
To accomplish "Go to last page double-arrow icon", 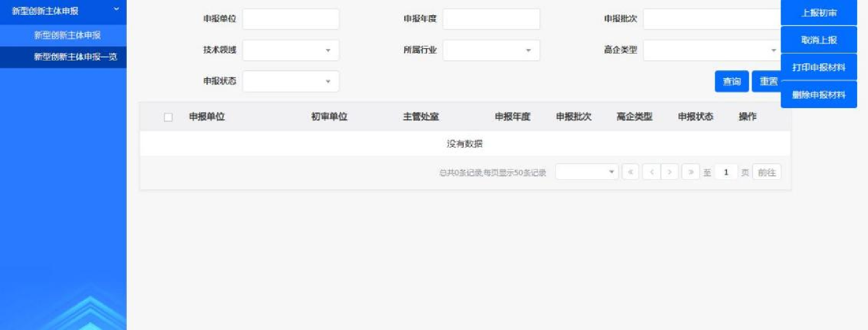I will 691,172.
